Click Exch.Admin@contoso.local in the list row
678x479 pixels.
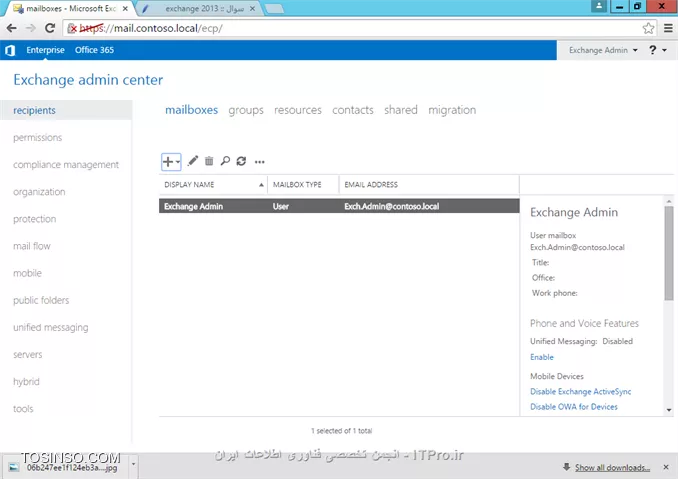[x=392, y=207]
